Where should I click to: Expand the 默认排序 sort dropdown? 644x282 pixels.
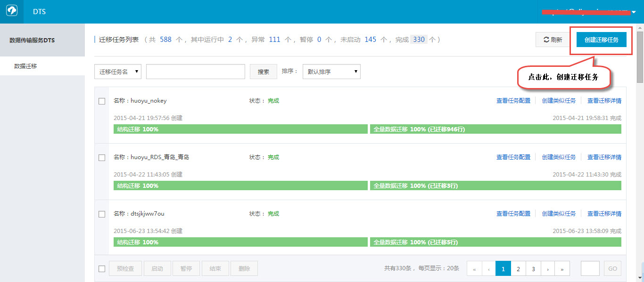(x=331, y=72)
